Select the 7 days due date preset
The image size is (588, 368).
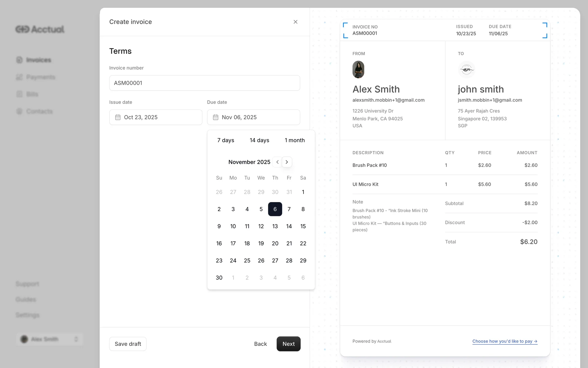click(x=226, y=140)
